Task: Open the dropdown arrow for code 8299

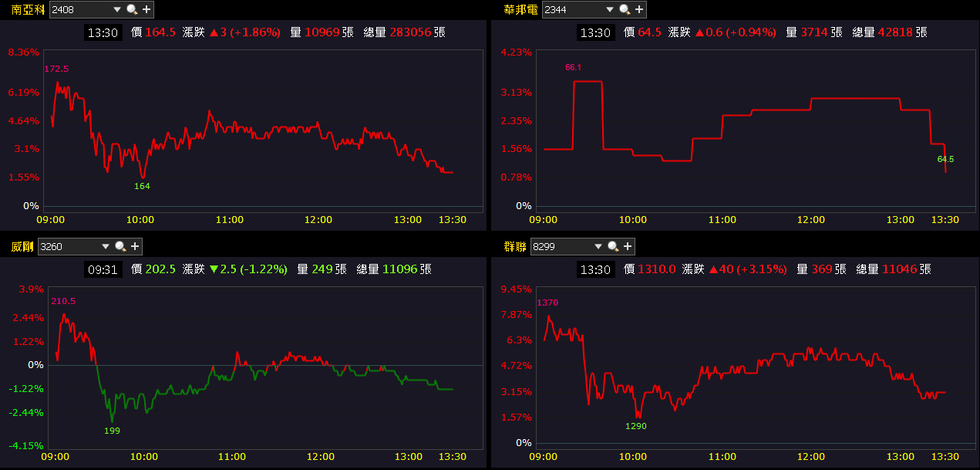Action: (598, 247)
